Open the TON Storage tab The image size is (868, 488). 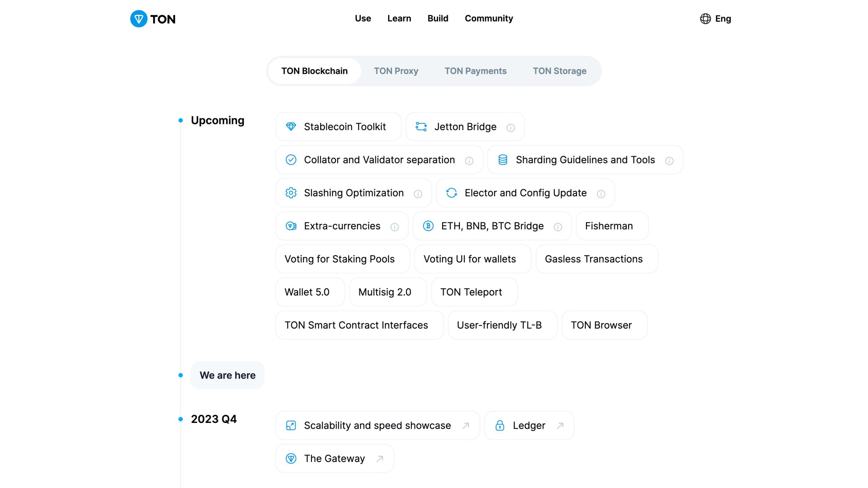coord(559,71)
